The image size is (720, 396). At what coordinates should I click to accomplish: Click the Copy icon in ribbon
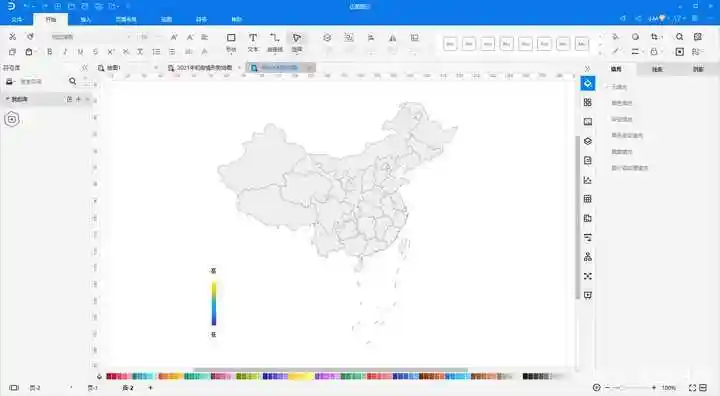click(12, 52)
